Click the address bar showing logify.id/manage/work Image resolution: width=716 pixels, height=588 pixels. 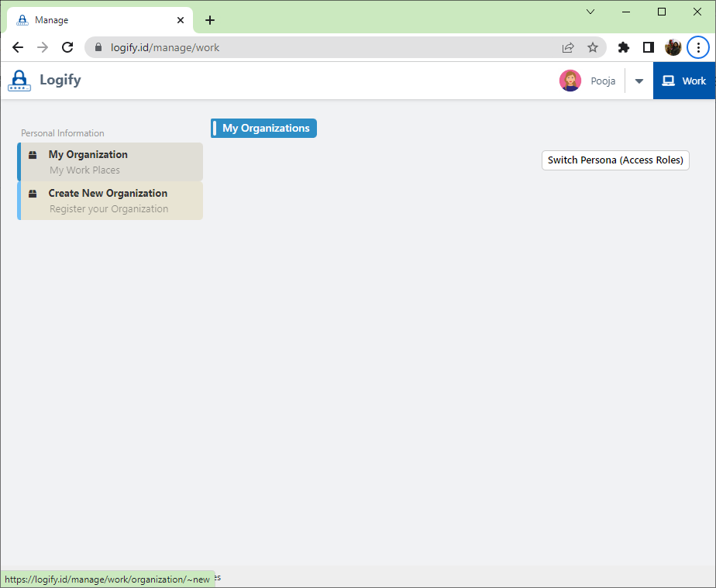[x=325, y=47]
